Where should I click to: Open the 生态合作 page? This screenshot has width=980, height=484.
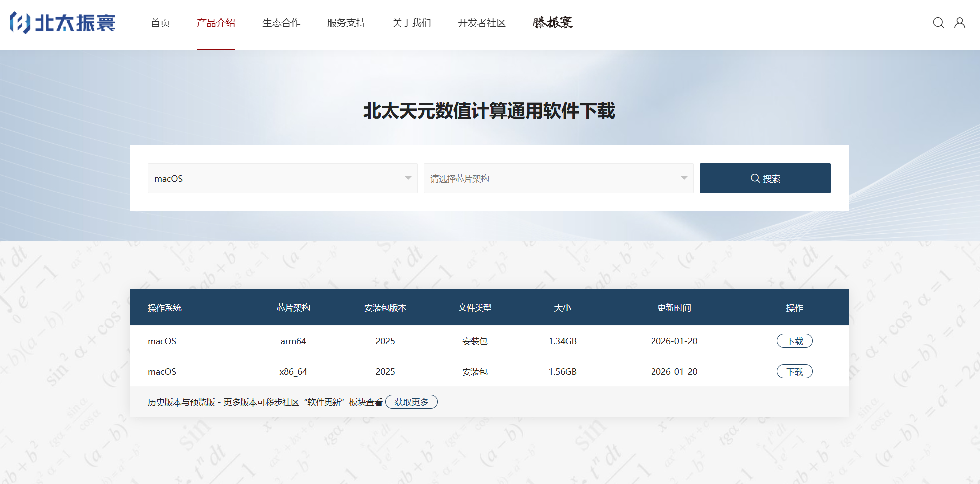[x=281, y=23]
